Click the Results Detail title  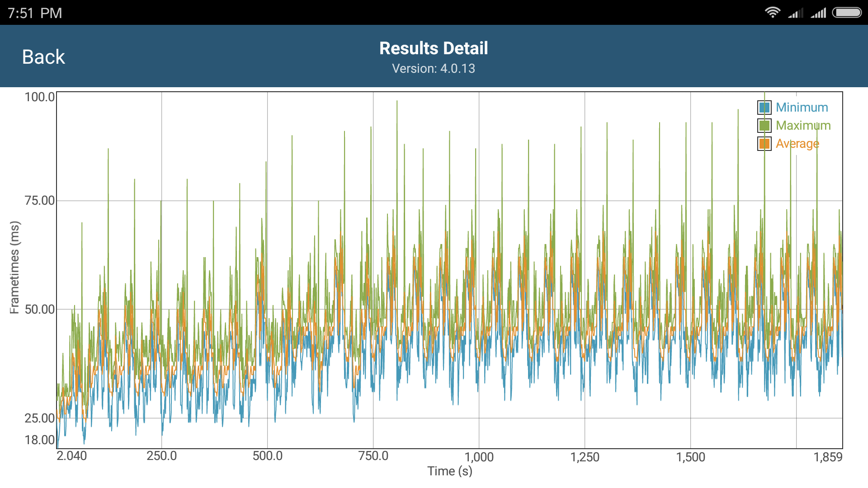click(x=433, y=48)
